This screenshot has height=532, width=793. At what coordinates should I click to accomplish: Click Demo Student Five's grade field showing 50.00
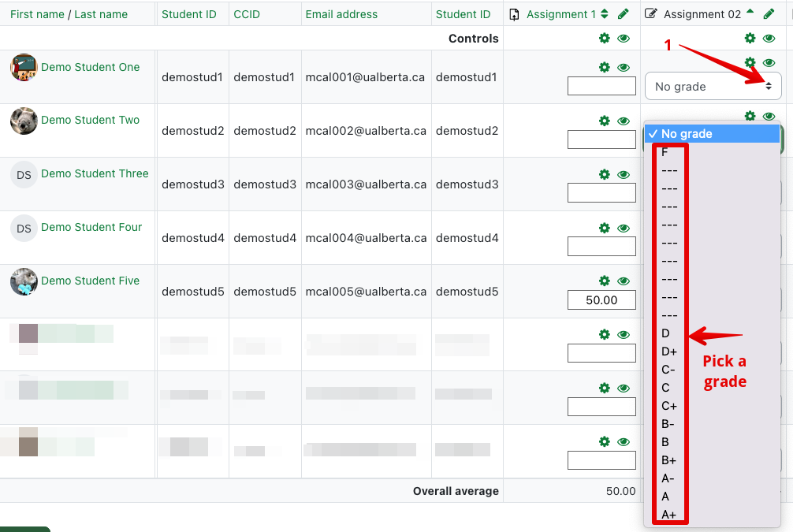[601, 300]
